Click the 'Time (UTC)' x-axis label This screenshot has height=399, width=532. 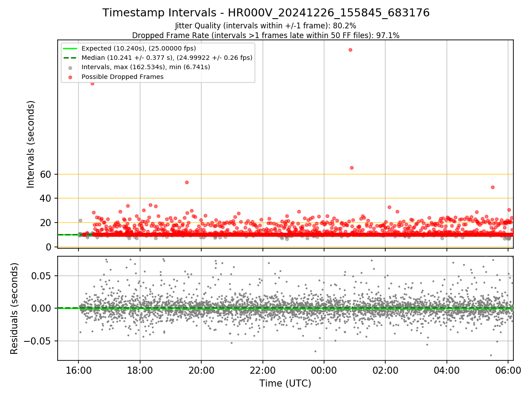286,383
